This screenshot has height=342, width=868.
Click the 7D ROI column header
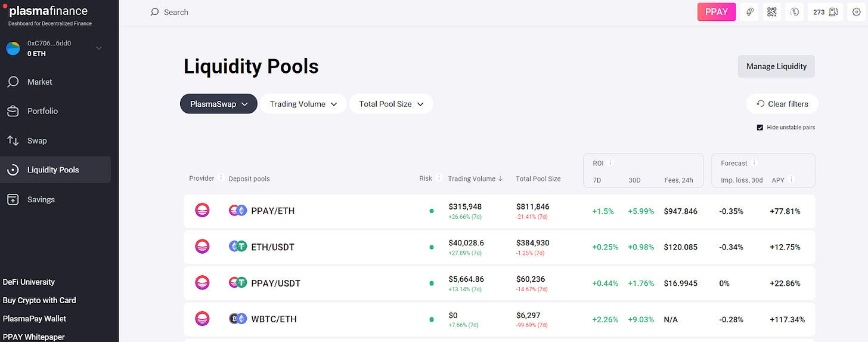[597, 180]
